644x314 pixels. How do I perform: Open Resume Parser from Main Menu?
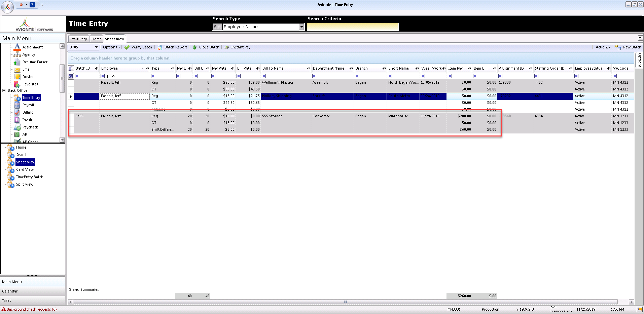coord(35,62)
